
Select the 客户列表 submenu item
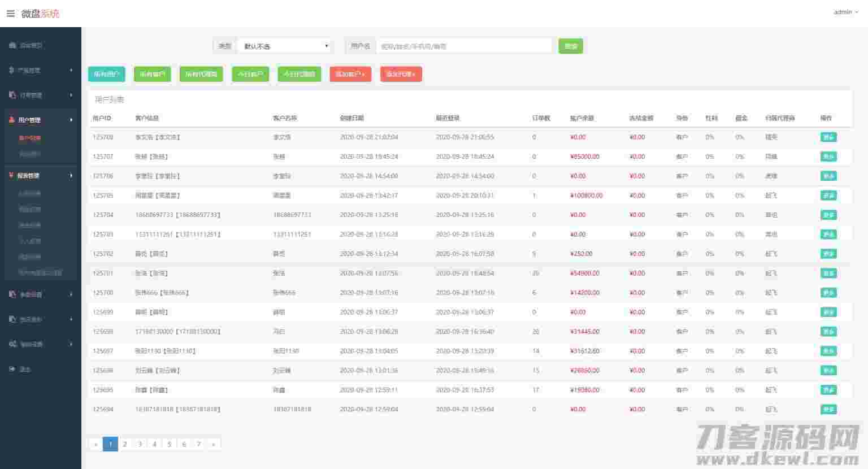[30, 138]
